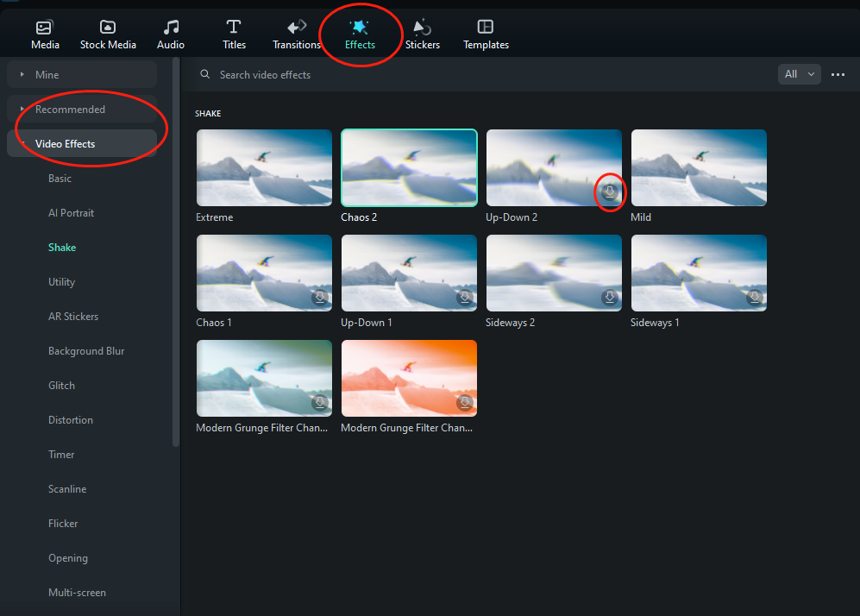860x616 pixels.
Task: Open the Stock Media library icon
Action: point(108,28)
